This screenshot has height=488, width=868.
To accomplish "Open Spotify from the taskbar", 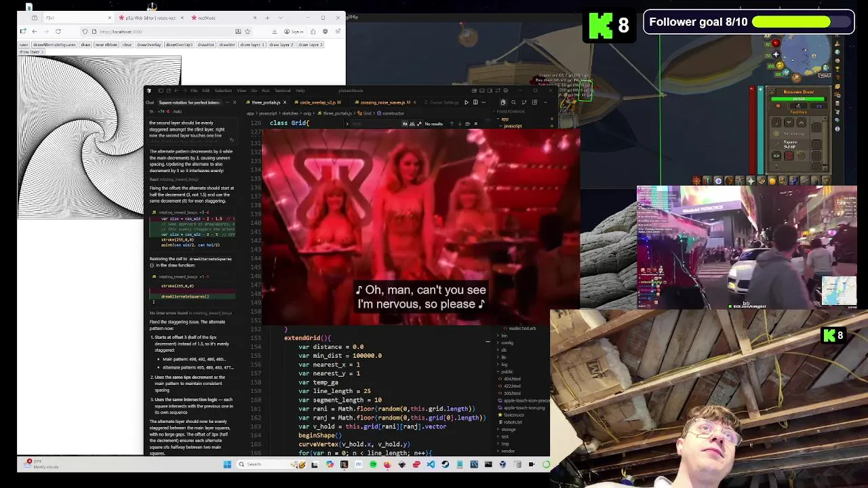I will pyautogui.click(x=373, y=464).
